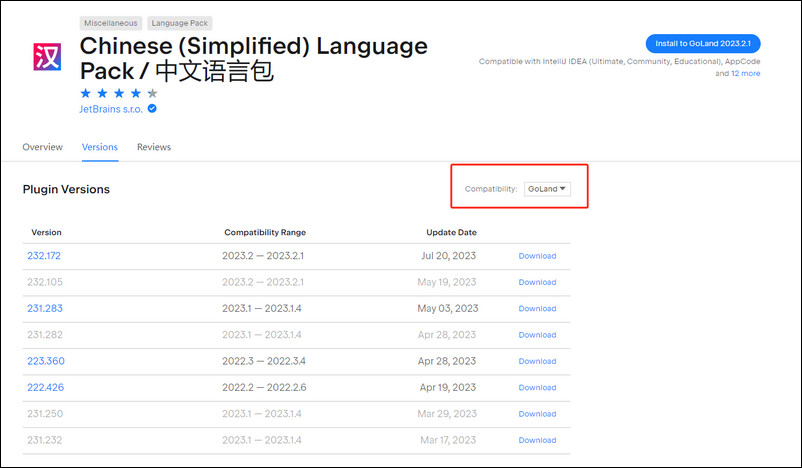
Task: Click the greyed version number 232.105
Action: coord(45,282)
